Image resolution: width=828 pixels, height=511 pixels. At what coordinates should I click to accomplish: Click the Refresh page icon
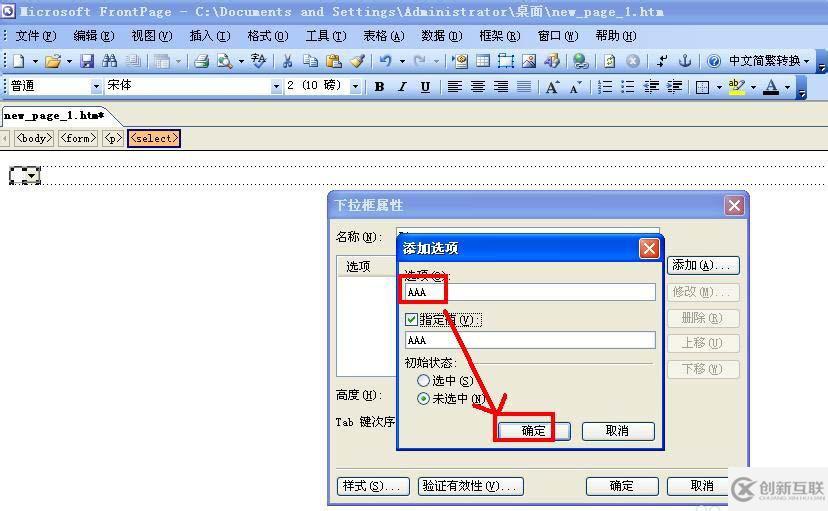[x=609, y=61]
